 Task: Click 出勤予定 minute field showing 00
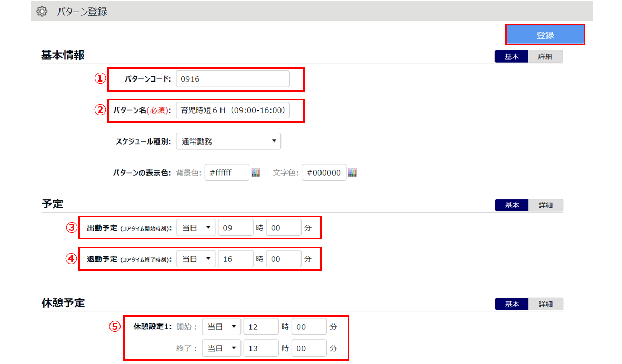283,228
